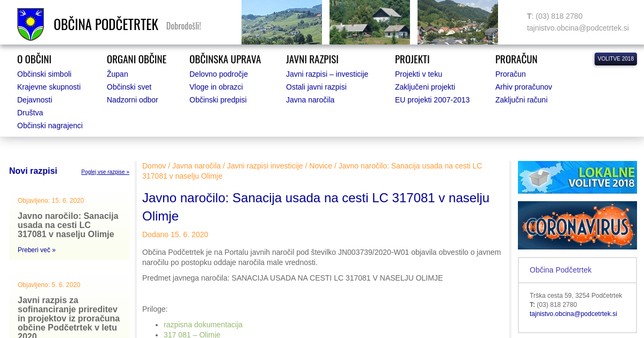Open sidebar post about sofinanciranje prireditev
The width and height of the screenshot is (644, 338).
69,314
